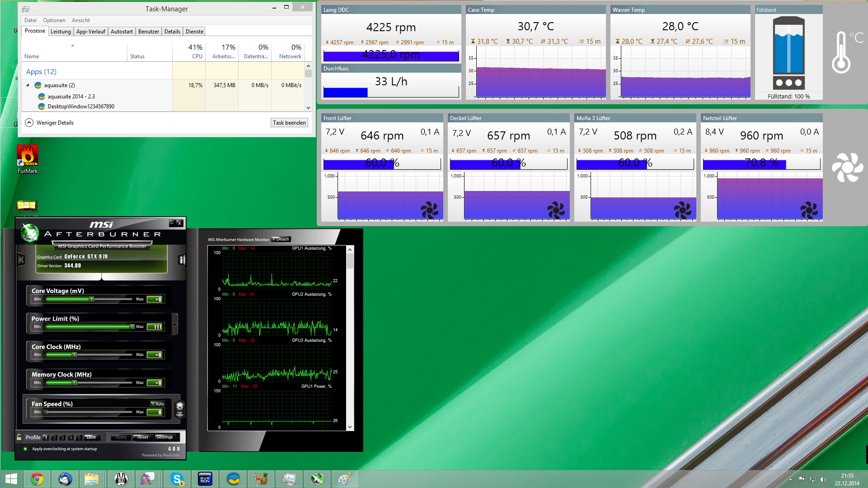This screenshot has width=868, height=488.
Task: Click the aquasuite thermometer icon
Action: [841, 52]
